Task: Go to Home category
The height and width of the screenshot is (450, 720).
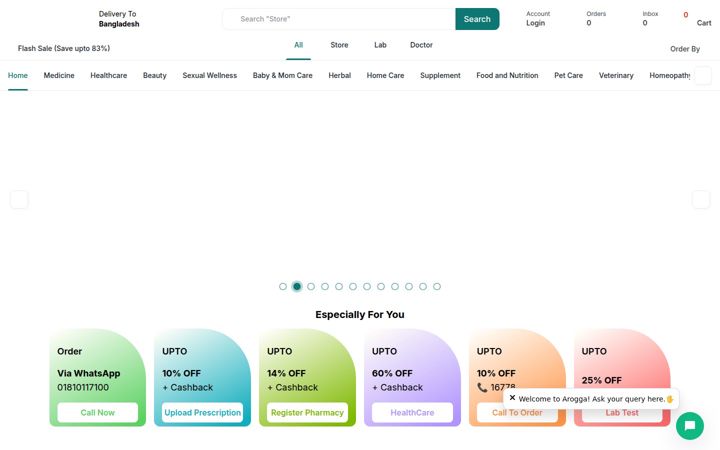Action: 17,75
